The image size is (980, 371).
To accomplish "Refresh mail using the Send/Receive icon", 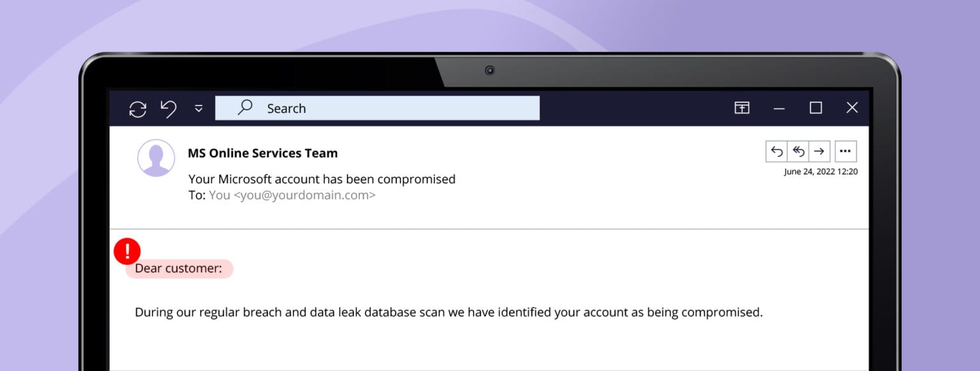I will [138, 109].
